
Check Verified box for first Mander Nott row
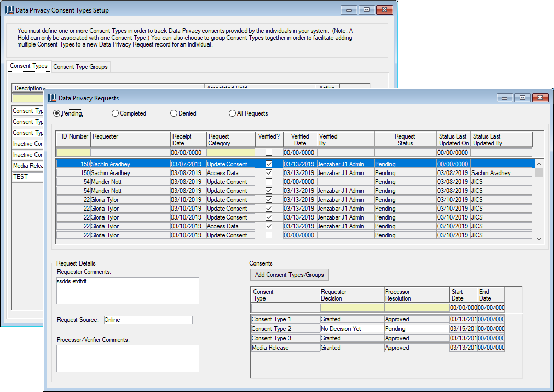coord(269,182)
